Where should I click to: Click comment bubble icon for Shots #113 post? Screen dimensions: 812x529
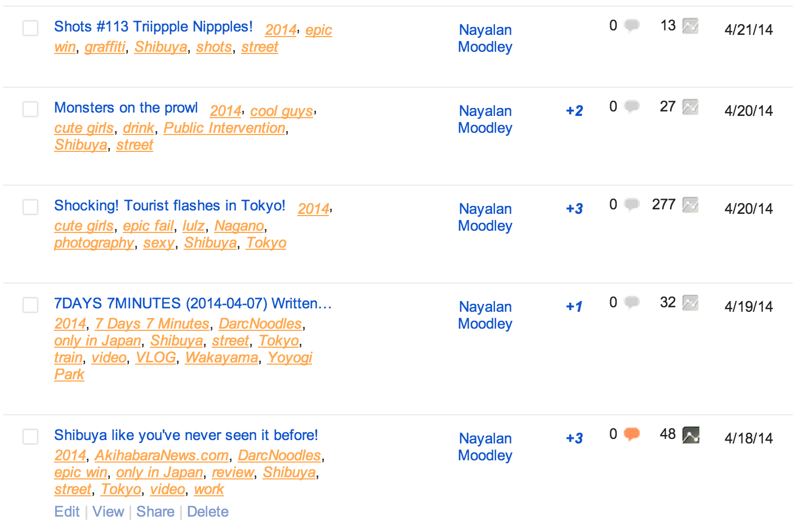[632, 25]
